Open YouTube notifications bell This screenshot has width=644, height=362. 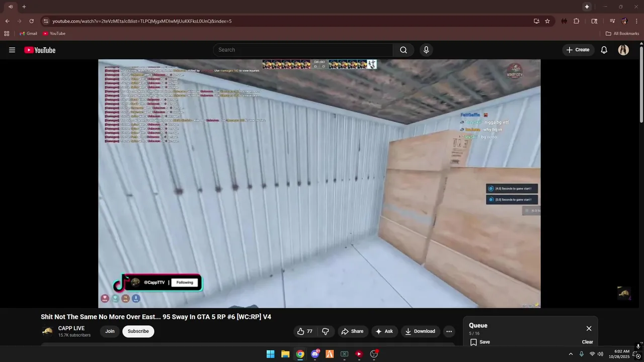[604, 50]
